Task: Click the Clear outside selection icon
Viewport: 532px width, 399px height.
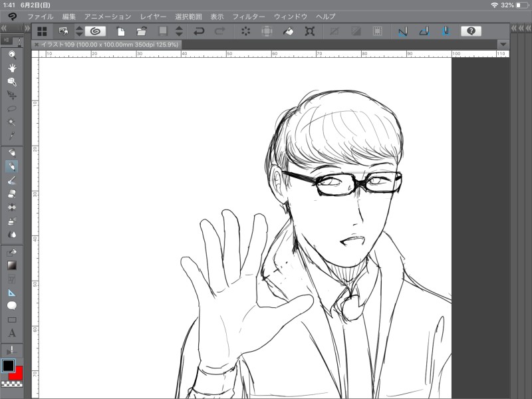Action: (x=267, y=31)
